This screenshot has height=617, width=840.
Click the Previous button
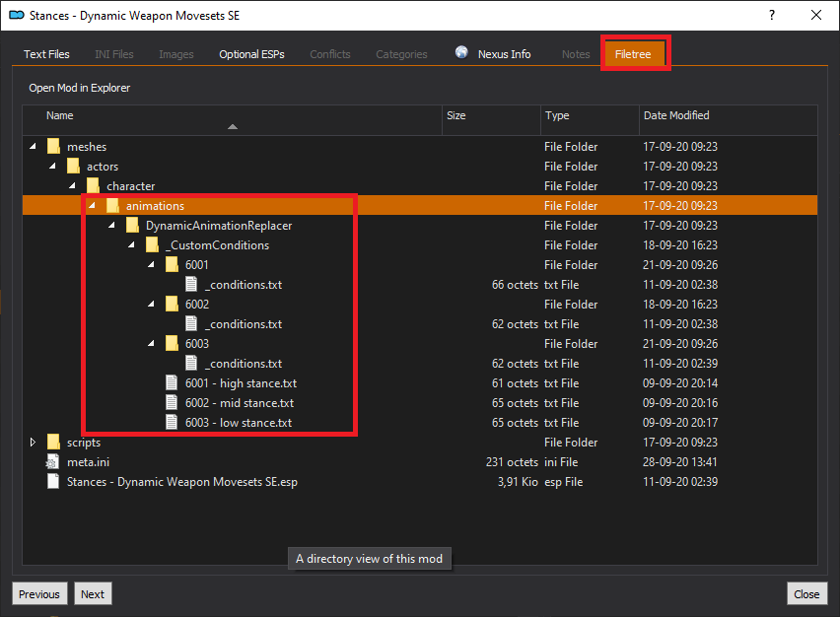tap(39, 594)
